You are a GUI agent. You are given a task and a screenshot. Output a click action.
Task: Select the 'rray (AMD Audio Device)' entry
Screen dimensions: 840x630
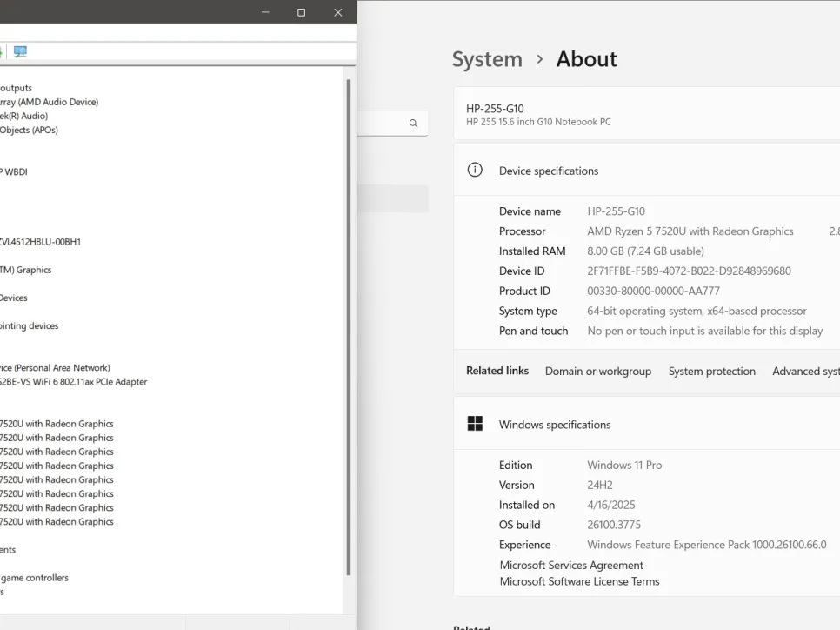pyautogui.click(x=50, y=102)
